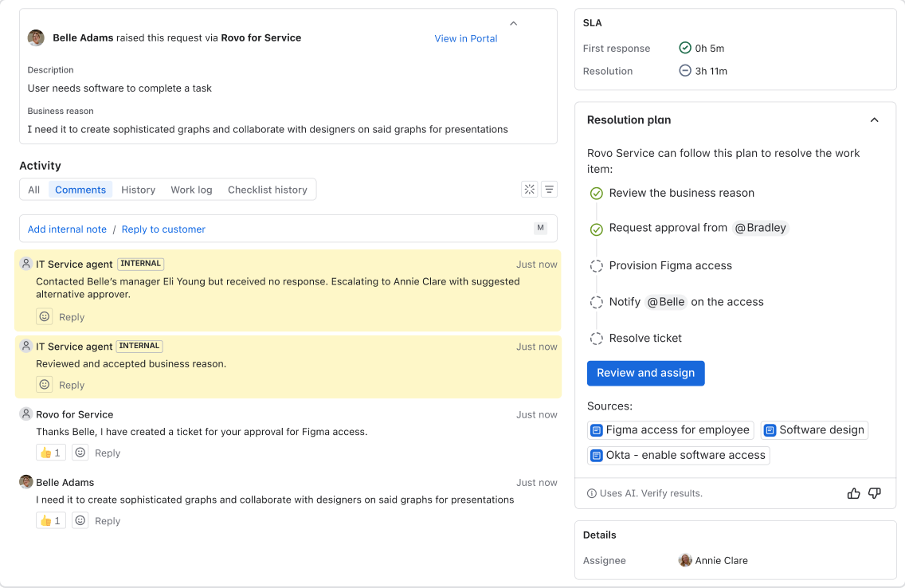Toggle thumbs up reaction on Belle Adams comment

tap(50, 521)
